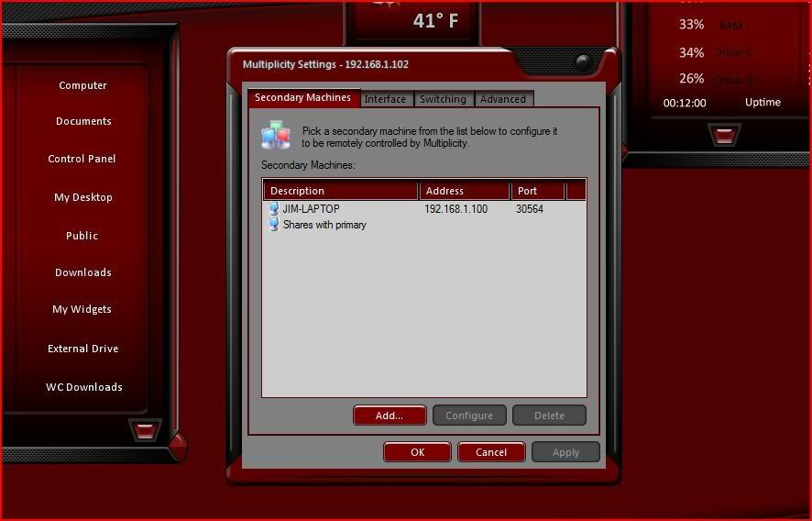Open Public from the sidebar
812x521 pixels.
82,236
